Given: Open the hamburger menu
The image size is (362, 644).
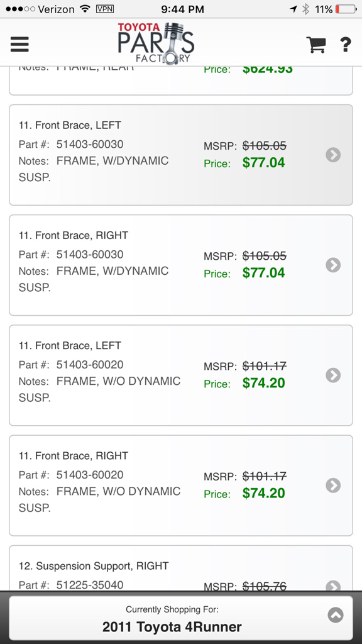Looking at the screenshot, I should pos(19,44).
